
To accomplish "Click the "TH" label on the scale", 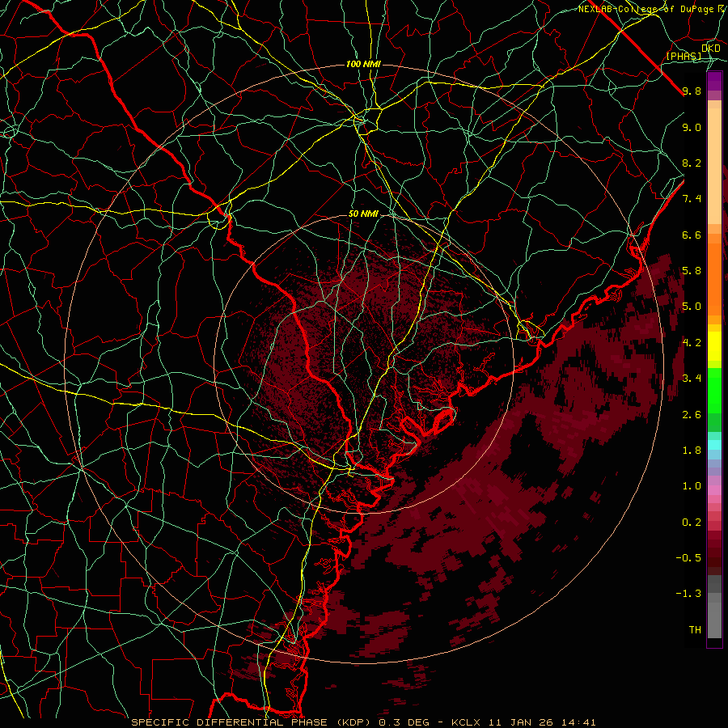I will point(695,630).
